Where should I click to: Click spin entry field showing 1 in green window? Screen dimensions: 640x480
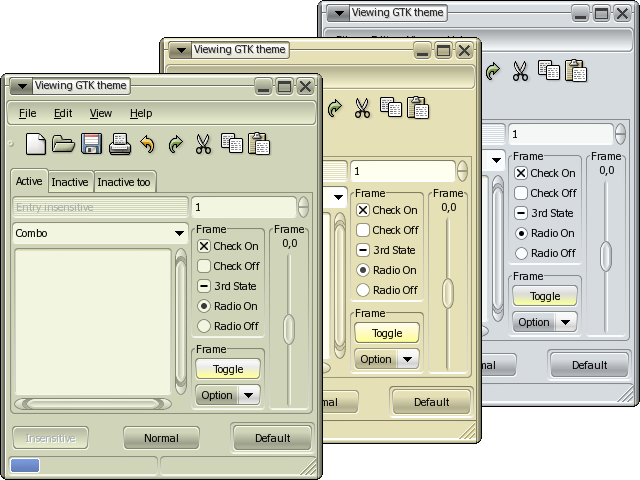[244, 207]
